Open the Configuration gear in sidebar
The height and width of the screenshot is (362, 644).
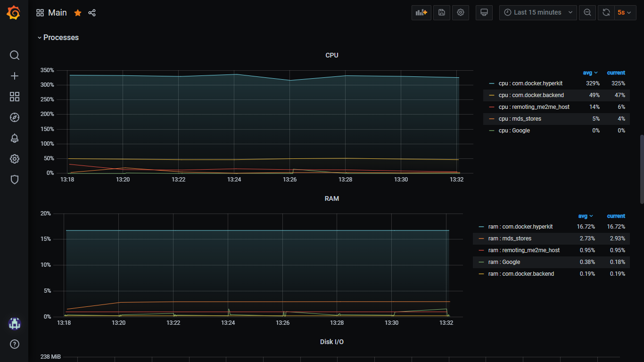(15, 159)
